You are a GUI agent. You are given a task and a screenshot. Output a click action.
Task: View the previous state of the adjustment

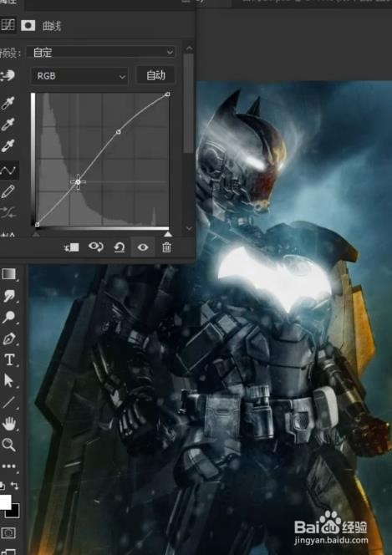(x=95, y=247)
